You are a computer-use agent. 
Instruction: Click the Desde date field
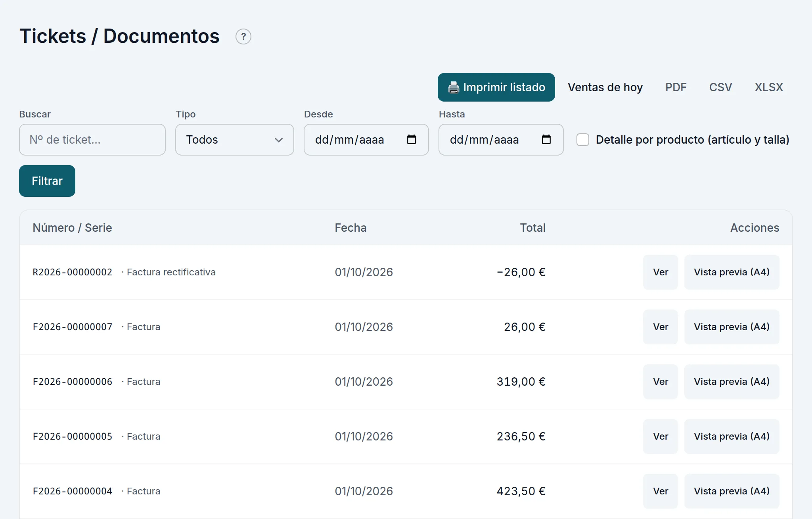366,140
